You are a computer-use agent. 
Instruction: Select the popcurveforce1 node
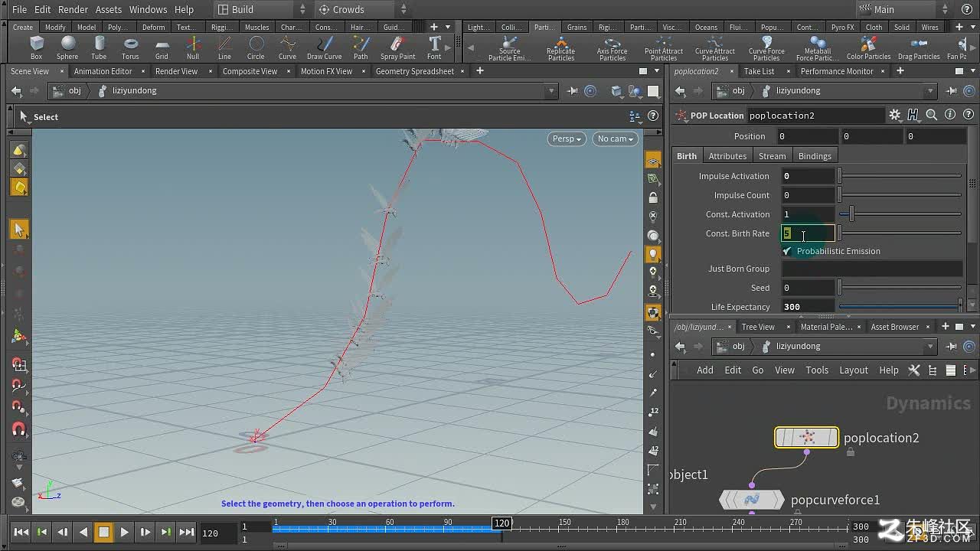(x=752, y=500)
